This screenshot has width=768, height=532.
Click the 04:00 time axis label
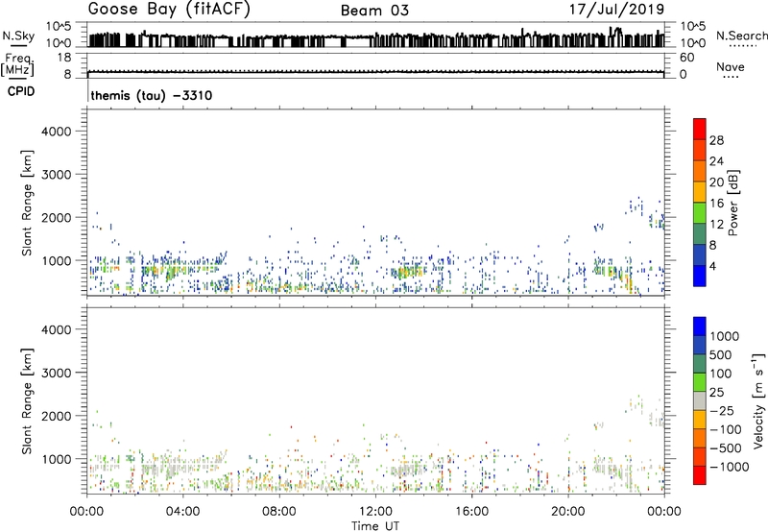coord(182,512)
